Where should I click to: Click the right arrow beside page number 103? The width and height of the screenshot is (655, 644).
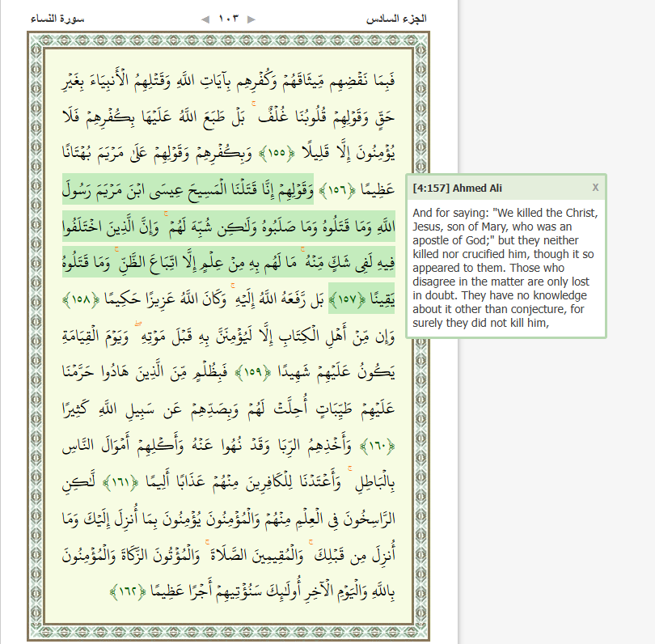pyautogui.click(x=251, y=19)
